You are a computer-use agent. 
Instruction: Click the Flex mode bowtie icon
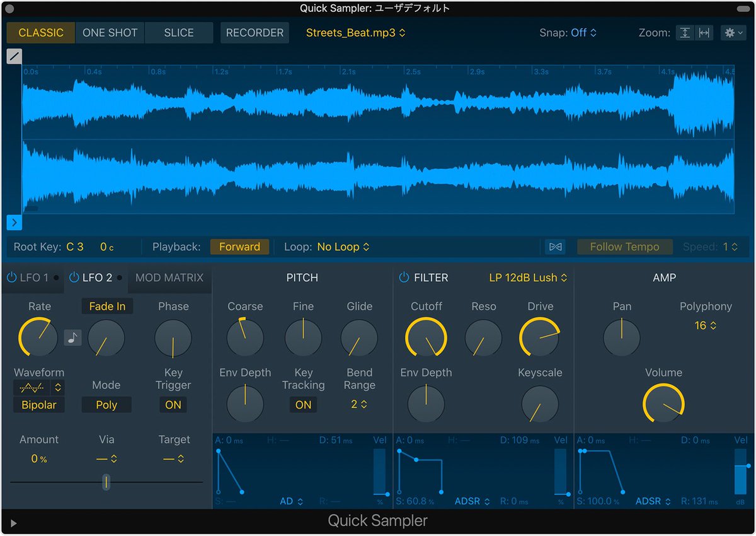tap(556, 247)
